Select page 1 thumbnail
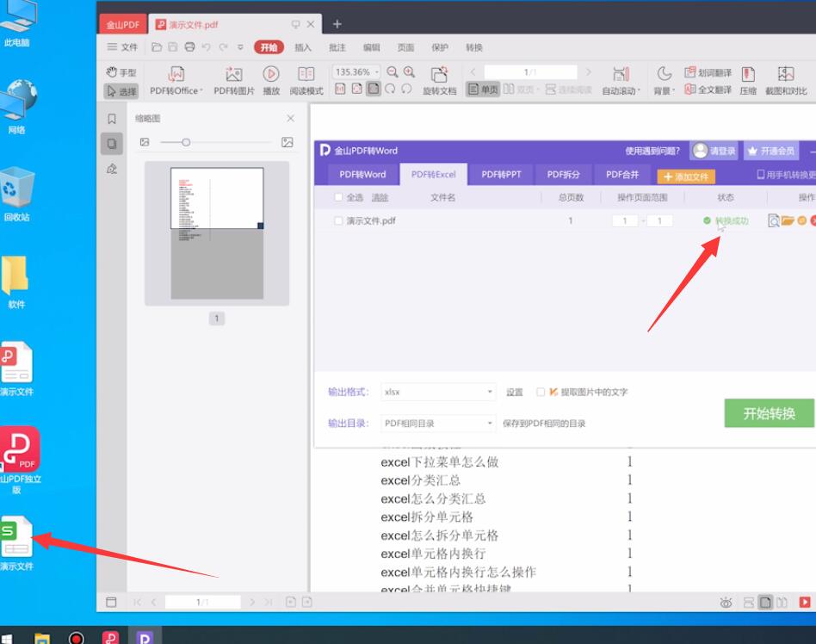The image size is (816, 644). click(x=217, y=232)
